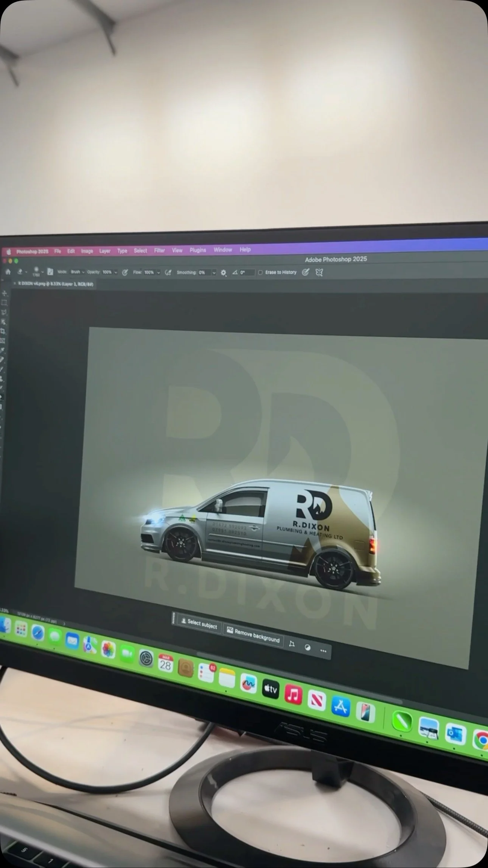Select the Crop tool
The width and height of the screenshot is (488, 868).
[3, 331]
